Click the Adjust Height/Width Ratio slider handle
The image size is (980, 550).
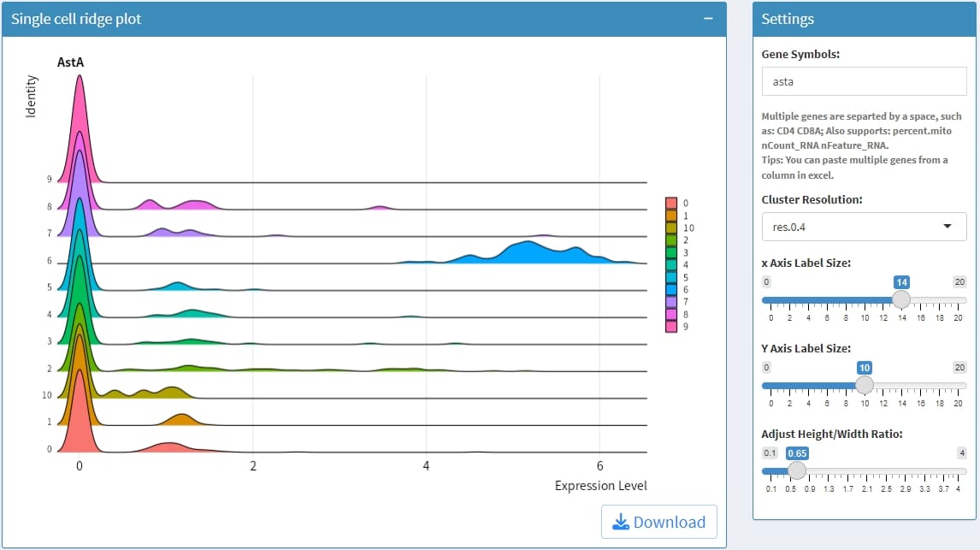(796, 470)
